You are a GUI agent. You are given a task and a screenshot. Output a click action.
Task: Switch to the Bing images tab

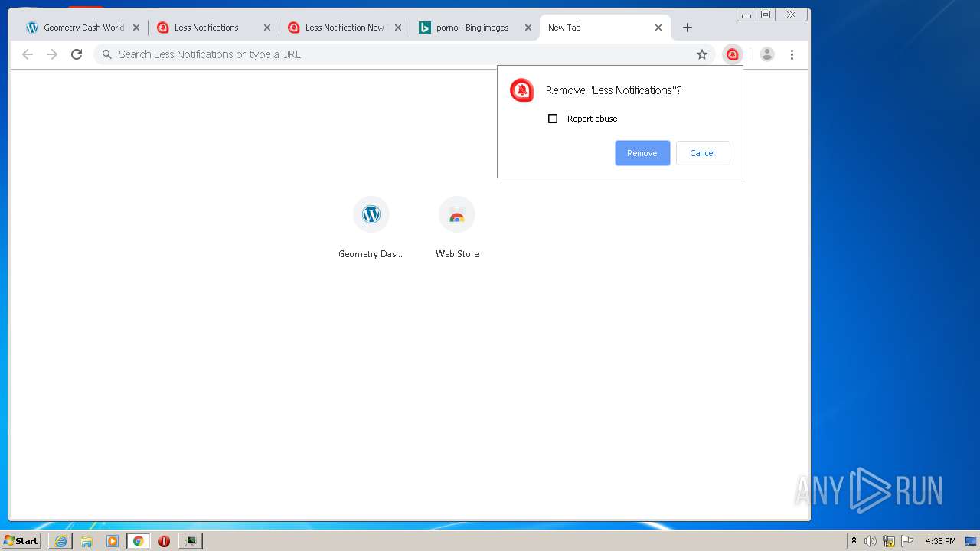coord(475,28)
